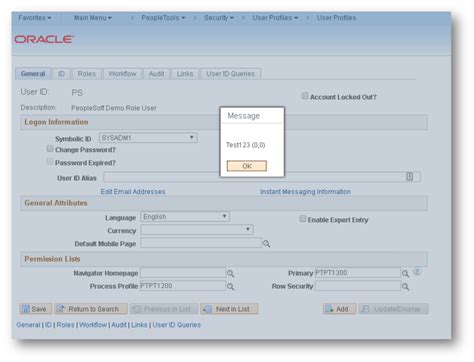Image resolution: width=474 pixels, height=362 pixels.
Task: Click the Oracle logo
Action: pos(44,39)
